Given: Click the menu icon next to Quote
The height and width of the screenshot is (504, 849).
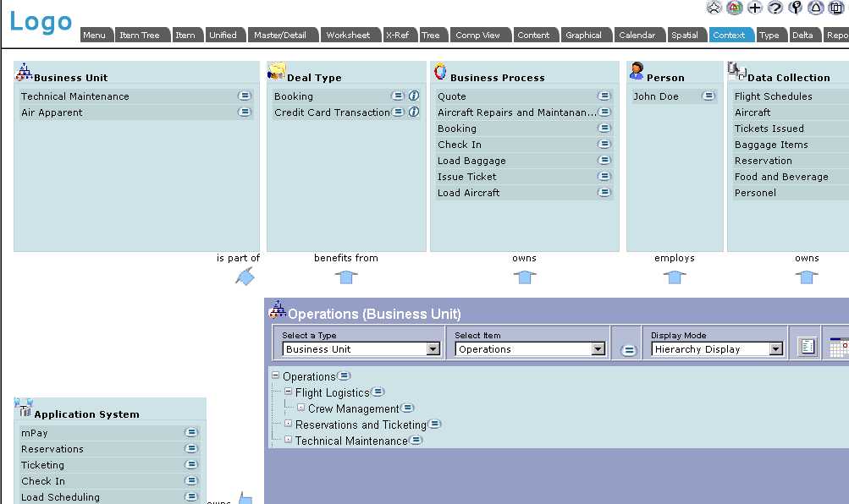Looking at the screenshot, I should tap(604, 96).
